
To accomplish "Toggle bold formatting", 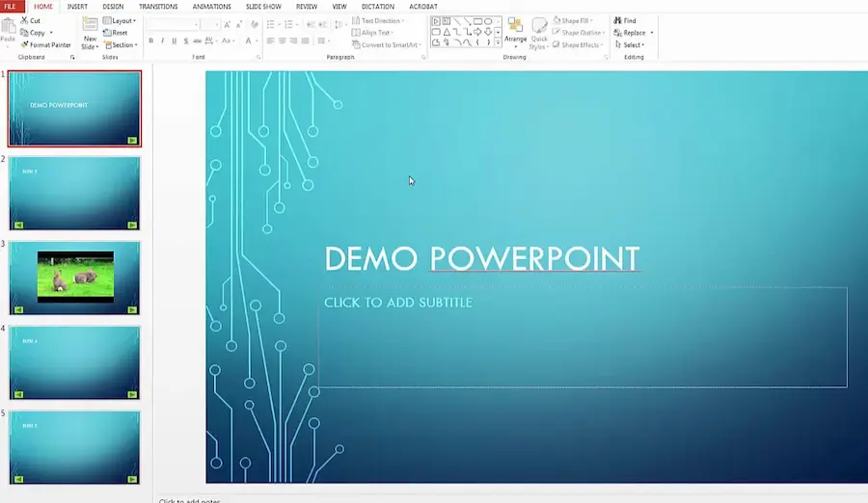I will [x=150, y=40].
